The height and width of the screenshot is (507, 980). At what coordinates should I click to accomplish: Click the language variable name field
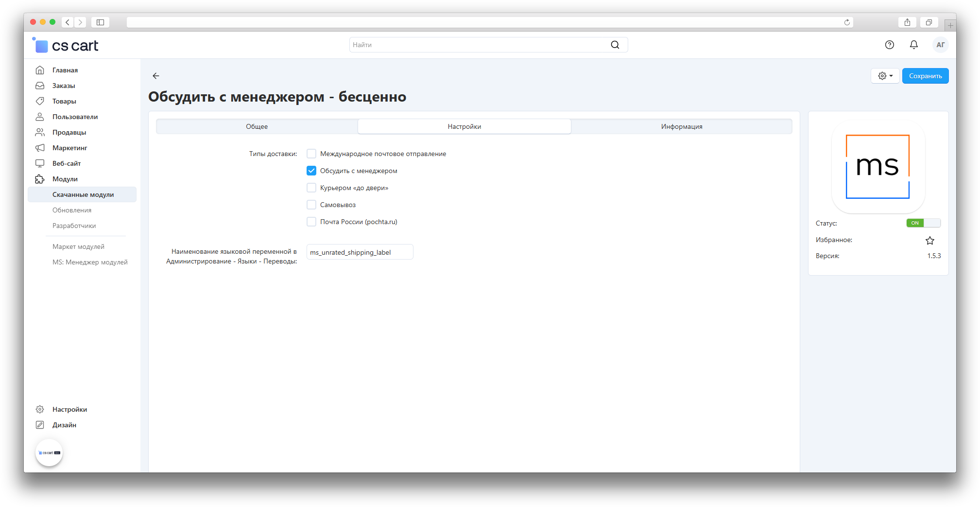click(x=360, y=252)
